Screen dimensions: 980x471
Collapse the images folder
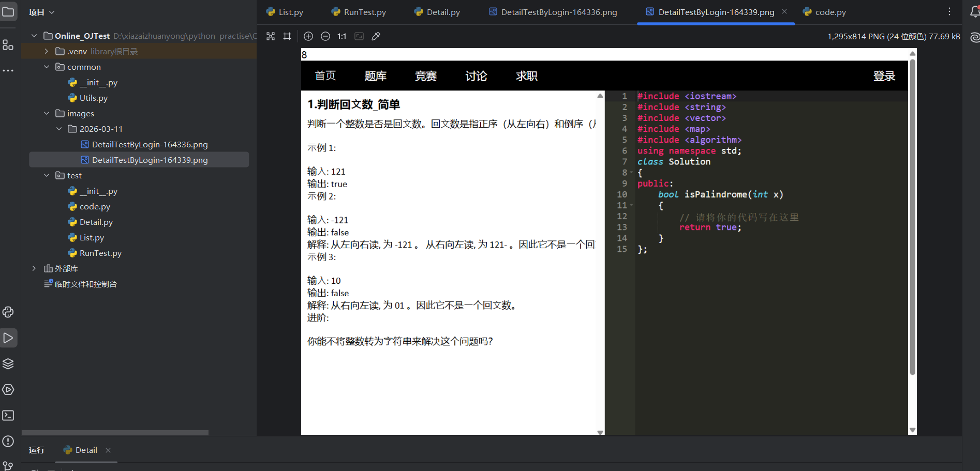coord(47,113)
